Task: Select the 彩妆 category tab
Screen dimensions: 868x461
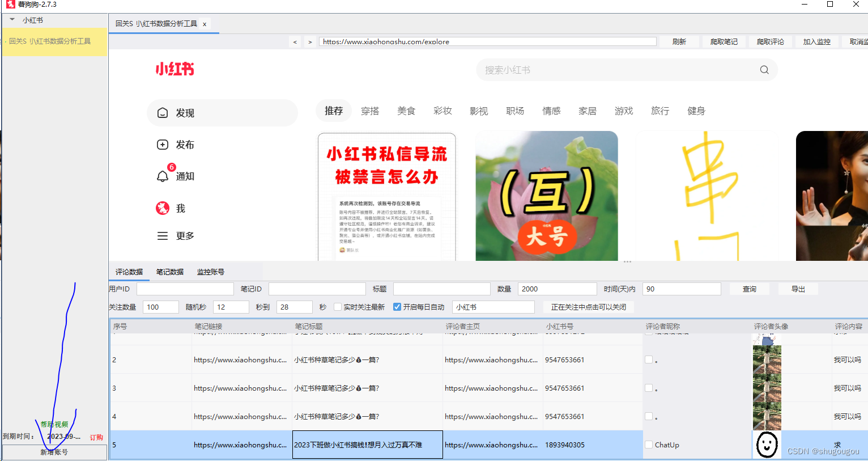Action: (x=442, y=111)
